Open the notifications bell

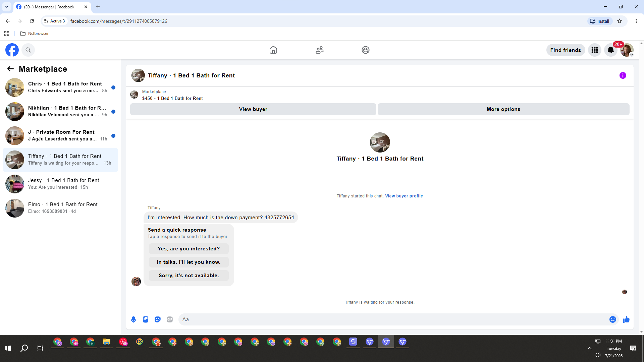pyautogui.click(x=611, y=50)
